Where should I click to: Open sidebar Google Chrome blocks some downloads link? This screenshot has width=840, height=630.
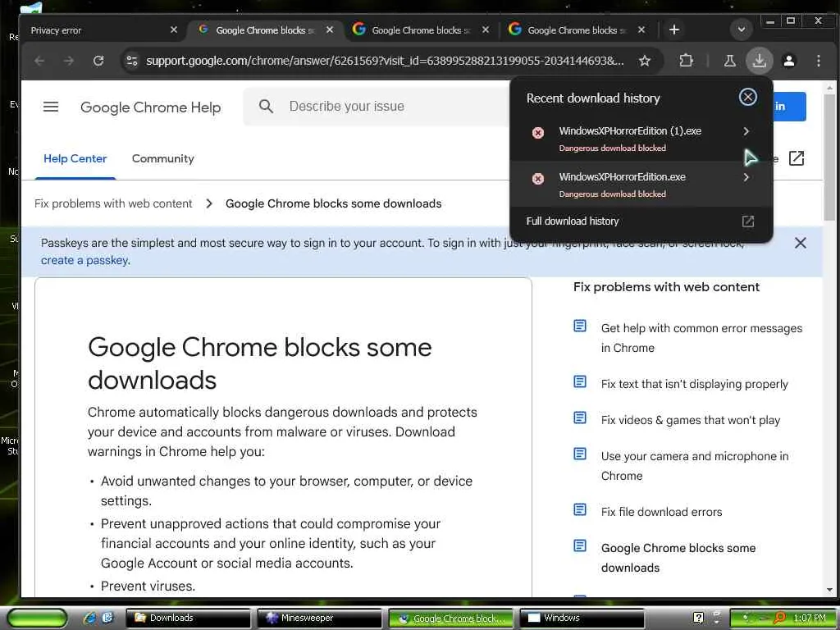pyautogui.click(x=678, y=558)
